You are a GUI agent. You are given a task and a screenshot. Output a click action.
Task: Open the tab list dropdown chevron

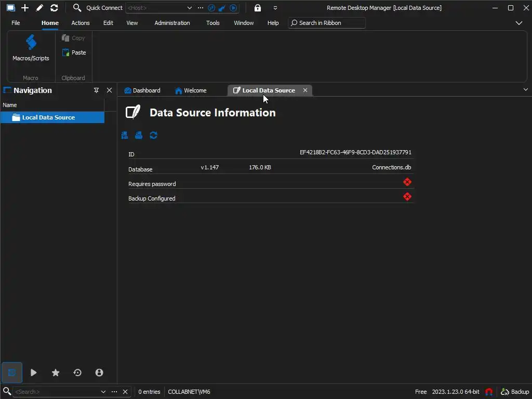(x=526, y=89)
